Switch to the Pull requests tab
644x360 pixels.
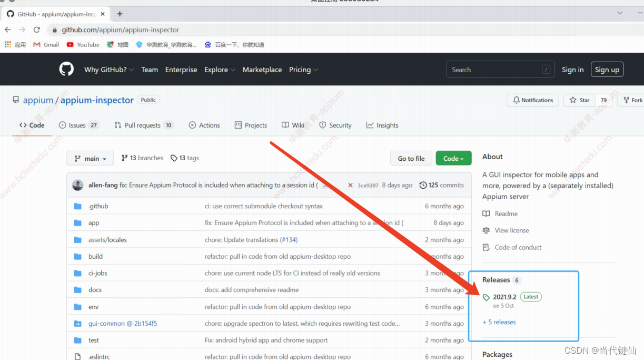pos(144,125)
